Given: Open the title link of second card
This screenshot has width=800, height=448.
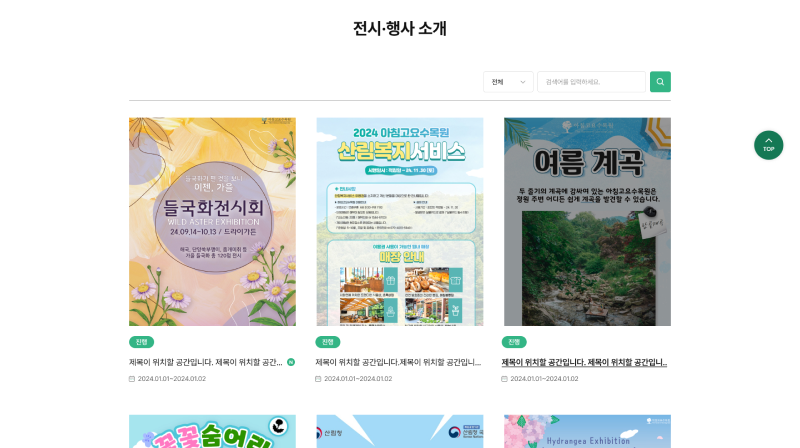Looking at the screenshot, I should click(398, 362).
